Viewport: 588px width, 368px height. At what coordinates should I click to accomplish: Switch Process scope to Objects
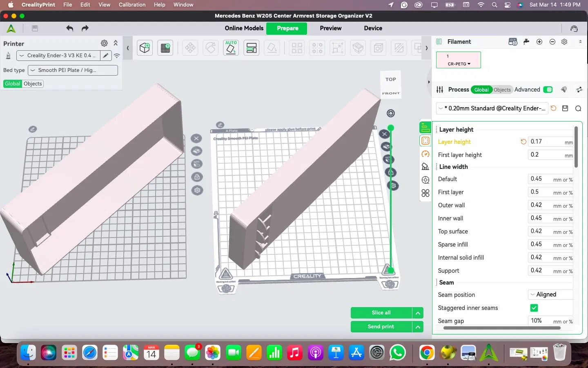502,90
